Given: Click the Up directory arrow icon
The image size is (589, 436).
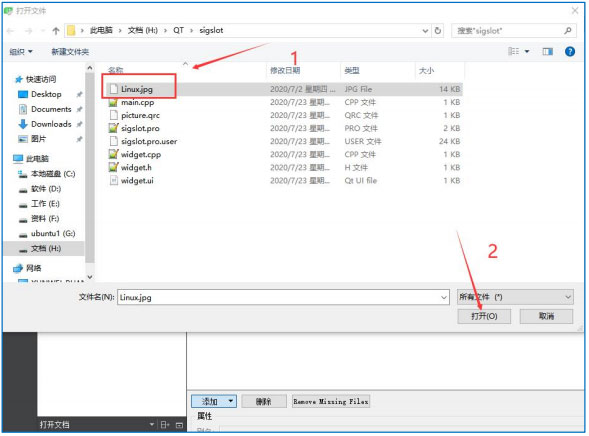Looking at the screenshot, I should pyautogui.click(x=56, y=31).
